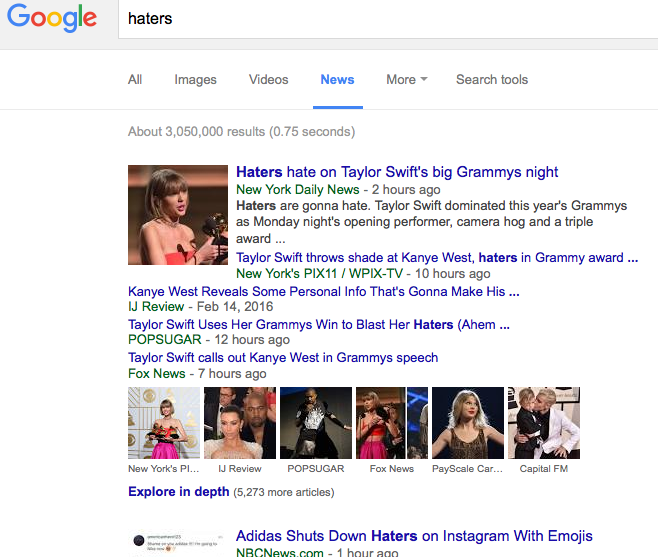The image size is (658, 557).
Task: Open 'Taylor Swift throws shade at Kanye West' link
Action: pos(436,257)
